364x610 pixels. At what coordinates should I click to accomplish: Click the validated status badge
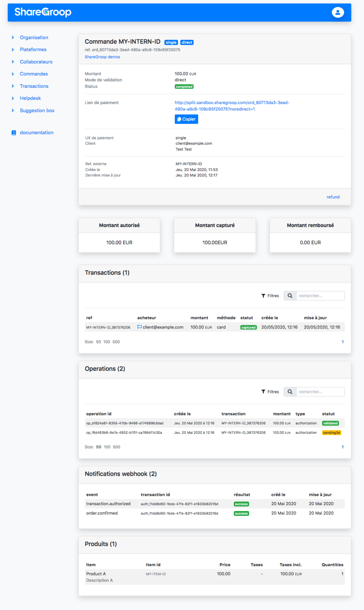click(x=330, y=423)
